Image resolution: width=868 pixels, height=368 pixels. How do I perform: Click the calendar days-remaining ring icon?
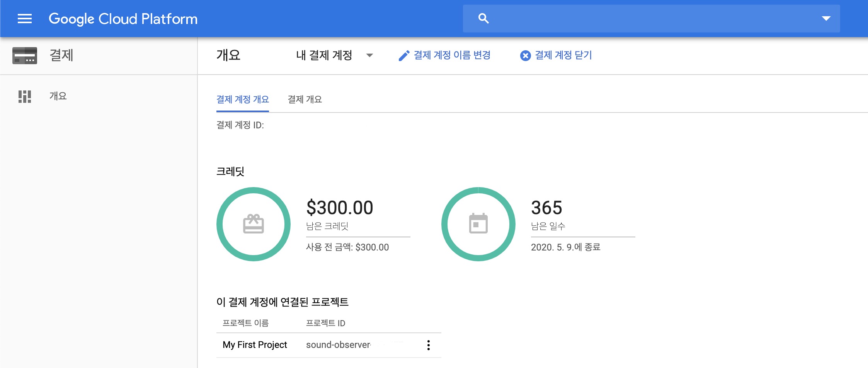click(478, 224)
